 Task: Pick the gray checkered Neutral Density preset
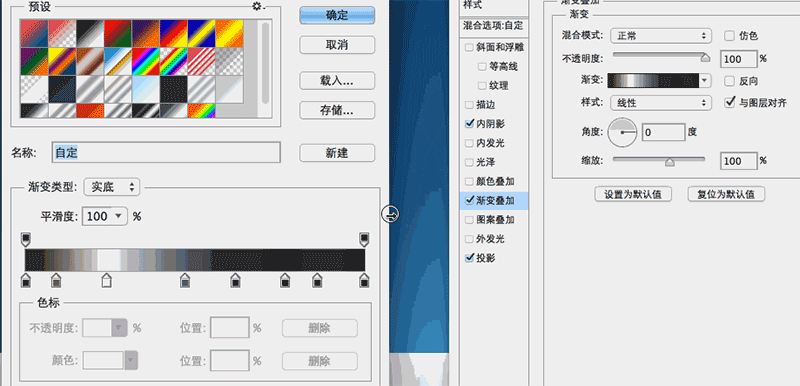click(229, 62)
